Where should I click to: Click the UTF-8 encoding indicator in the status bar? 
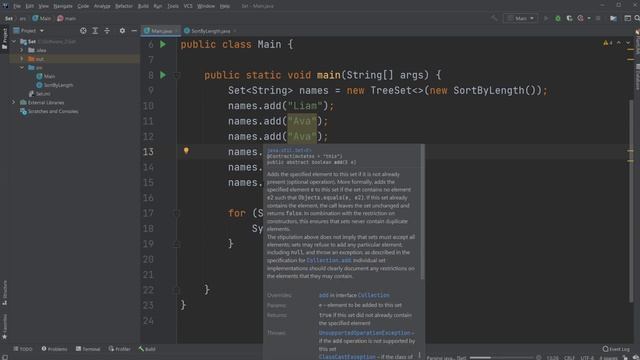pyautogui.click(x=587, y=358)
